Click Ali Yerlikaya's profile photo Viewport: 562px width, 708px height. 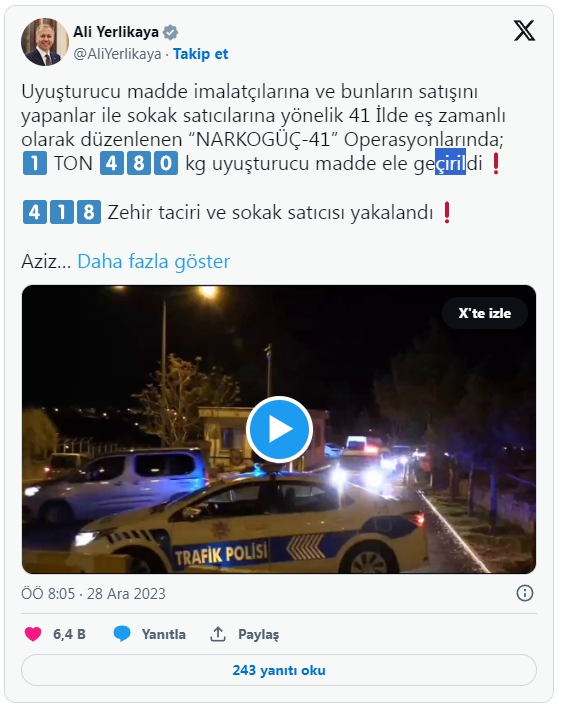point(45,42)
